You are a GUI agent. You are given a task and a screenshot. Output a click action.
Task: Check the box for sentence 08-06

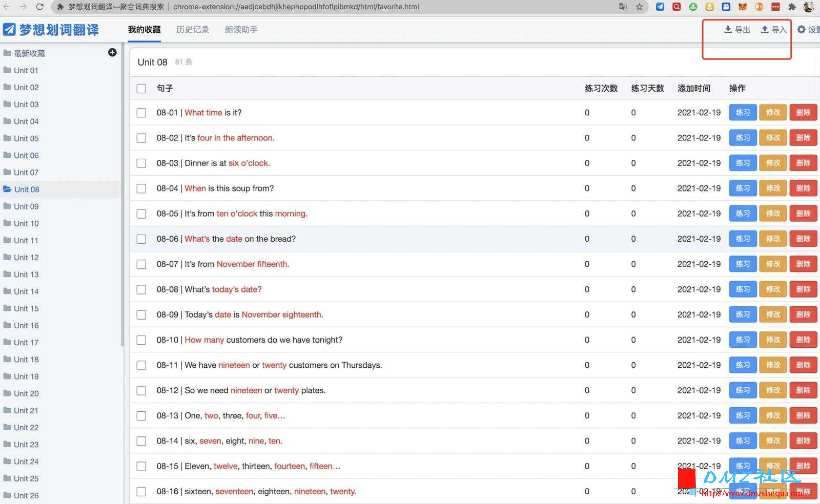(x=141, y=239)
